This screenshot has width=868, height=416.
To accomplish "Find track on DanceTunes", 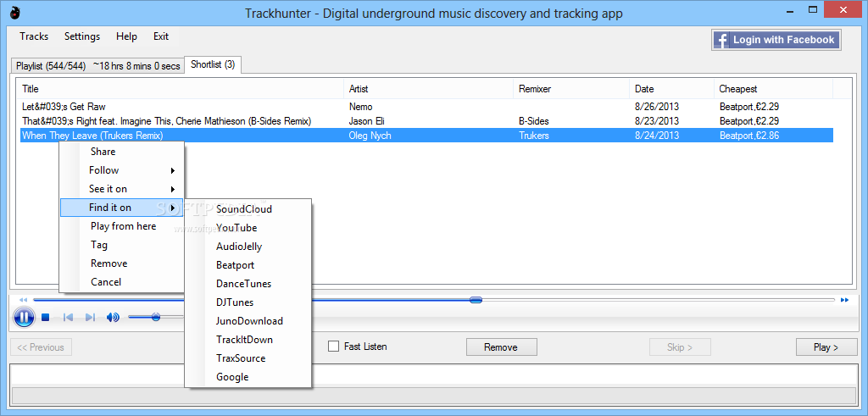I will (x=248, y=284).
